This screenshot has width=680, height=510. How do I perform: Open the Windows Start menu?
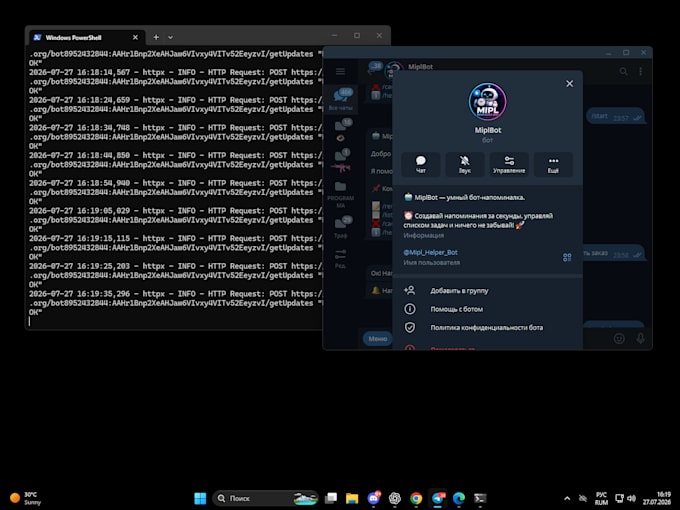(200, 498)
